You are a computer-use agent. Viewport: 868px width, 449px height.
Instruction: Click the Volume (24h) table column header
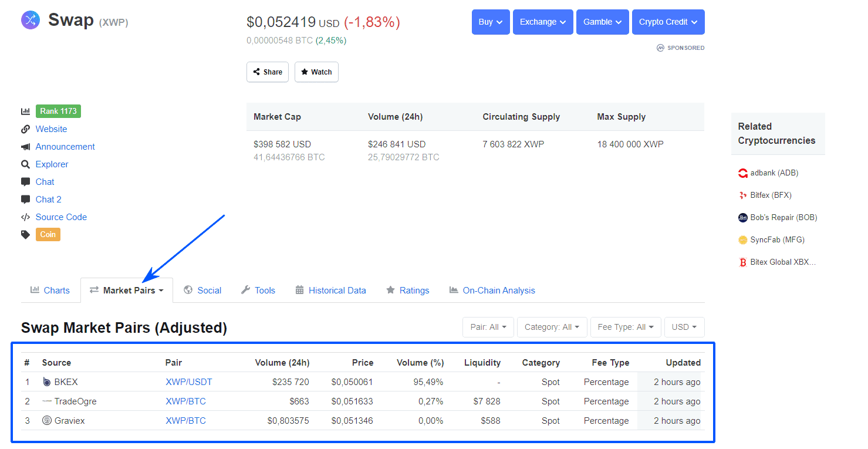(x=282, y=363)
